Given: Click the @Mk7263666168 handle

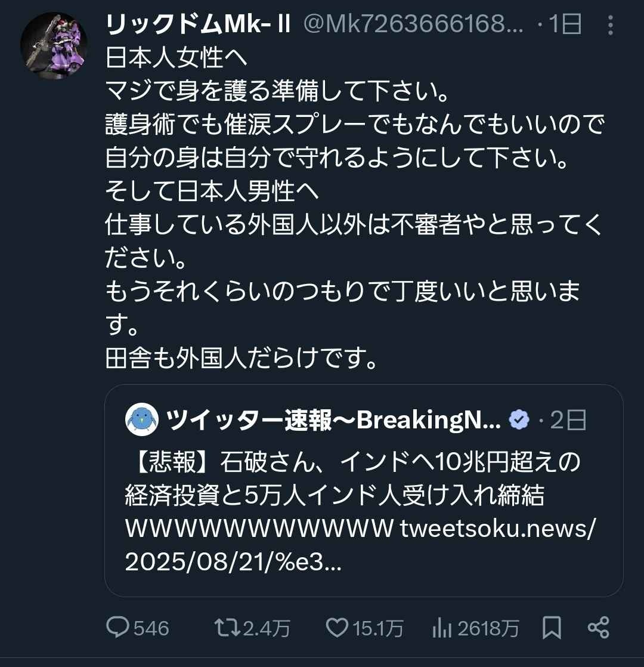Looking at the screenshot, I should click(414, 25).
